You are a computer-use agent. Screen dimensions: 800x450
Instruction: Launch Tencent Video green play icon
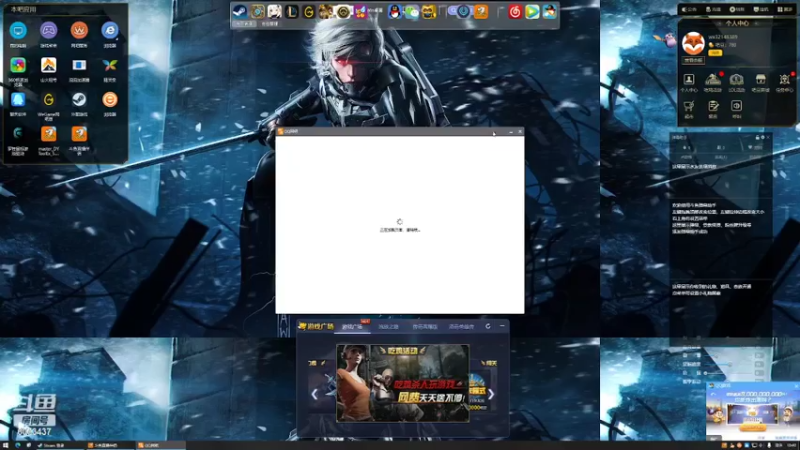tap(532, 11)
